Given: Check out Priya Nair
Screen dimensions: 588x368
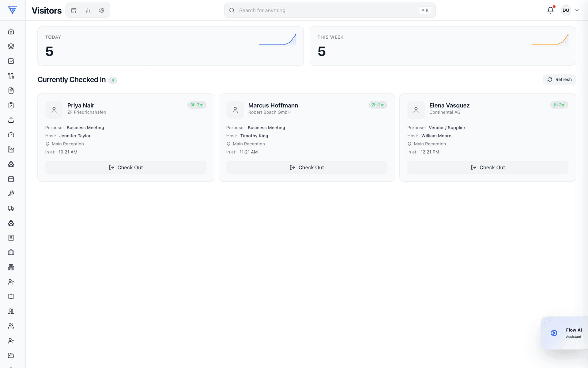Looking at the screenshot, I should 126,167.
